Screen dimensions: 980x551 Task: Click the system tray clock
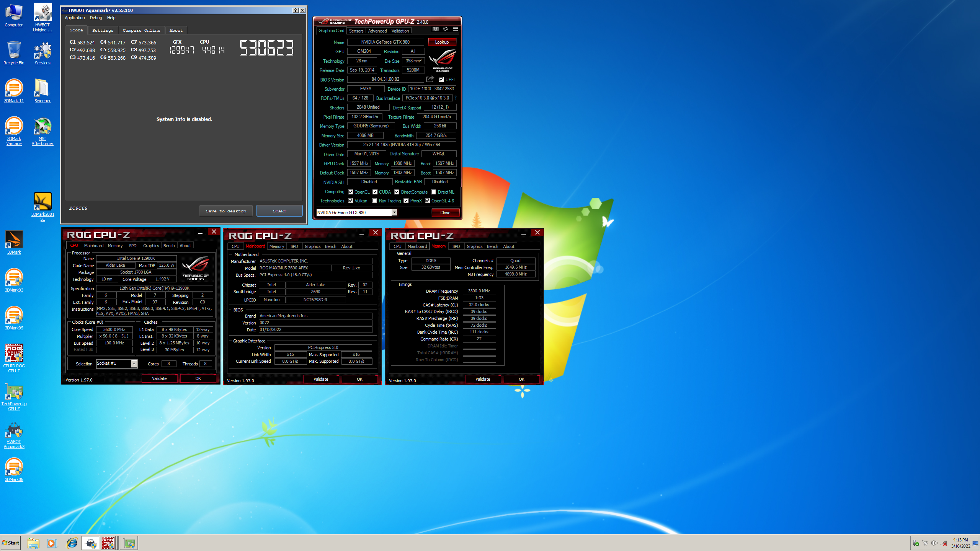click(x=960, y=543)
